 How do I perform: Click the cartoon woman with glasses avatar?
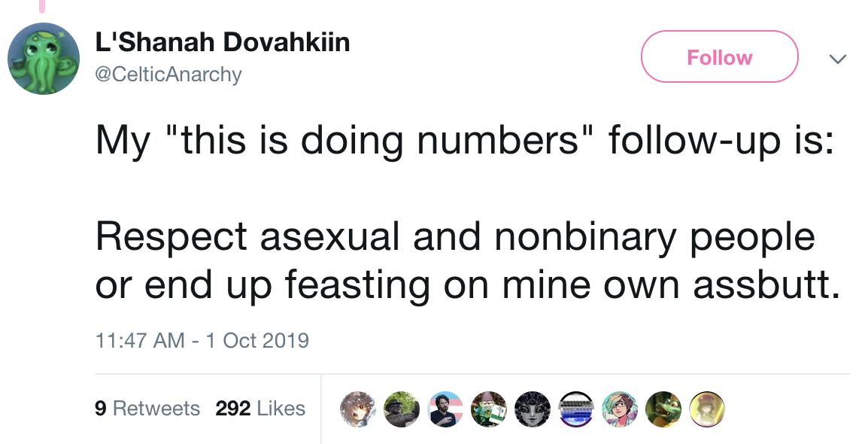[621, 409]
